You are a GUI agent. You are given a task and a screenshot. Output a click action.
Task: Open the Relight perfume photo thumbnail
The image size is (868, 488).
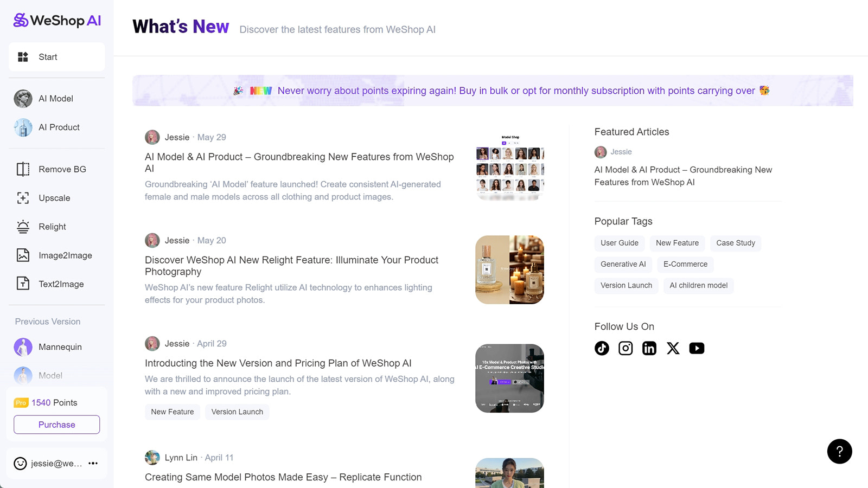click(510, 269)
